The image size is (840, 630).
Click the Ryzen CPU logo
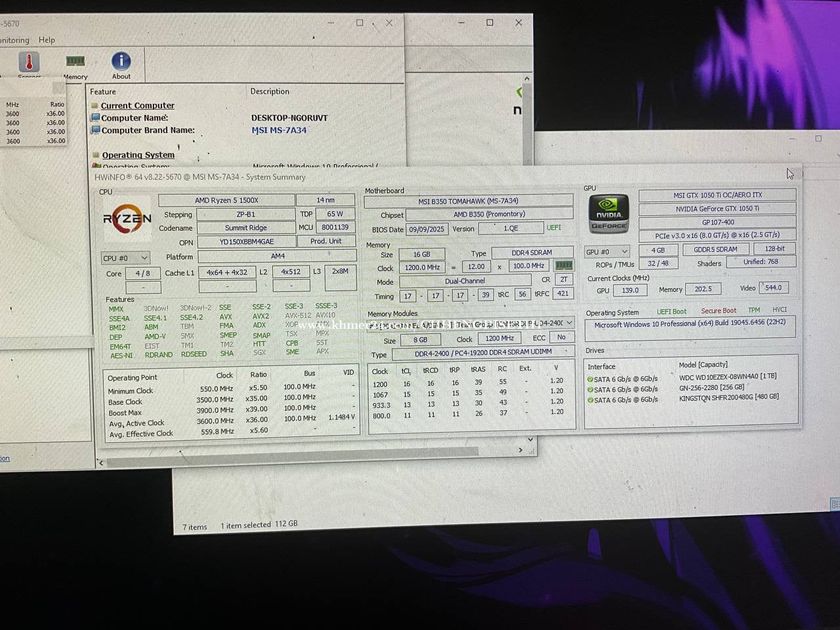(127, 219)
